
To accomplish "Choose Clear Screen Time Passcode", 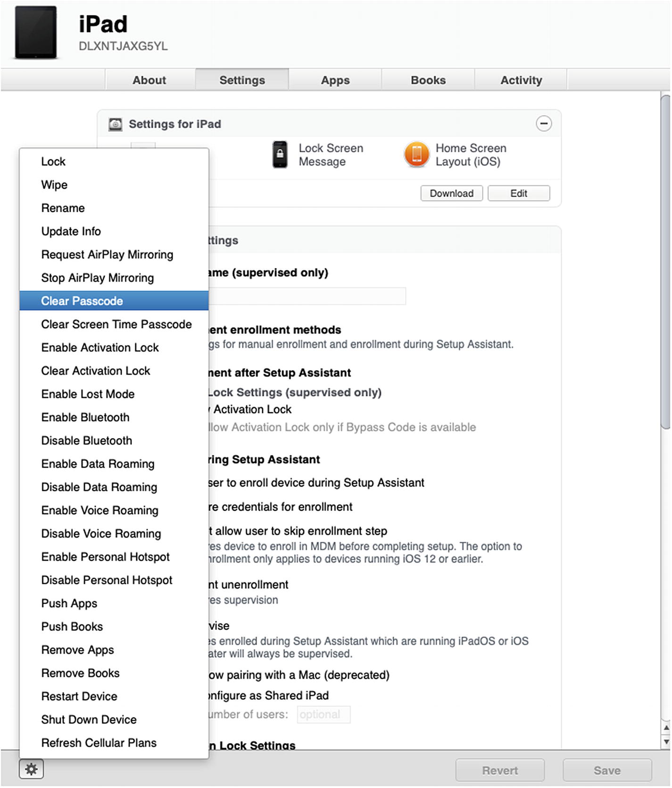I will [x=114, y=324].
